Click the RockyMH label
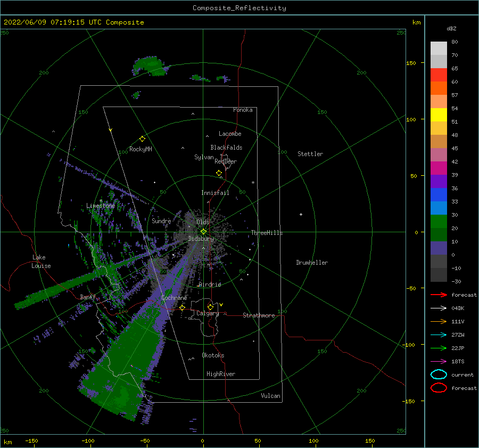This screenshot has height=448, width=479. click(x=141, y=149)
